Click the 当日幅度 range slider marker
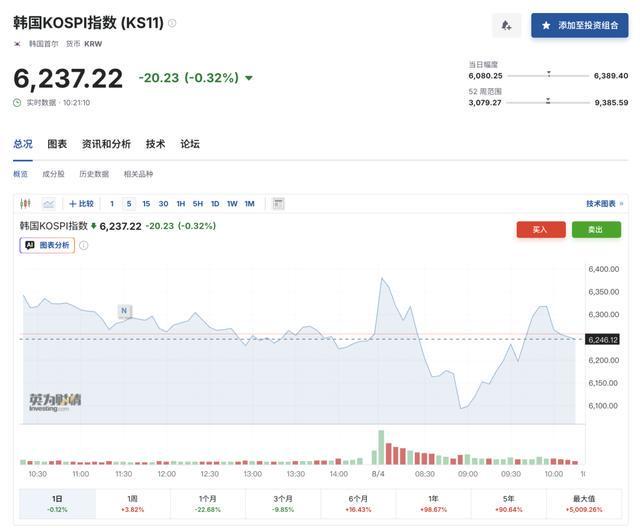This screenshot has width=640, height=528. (x=549, y=74)
